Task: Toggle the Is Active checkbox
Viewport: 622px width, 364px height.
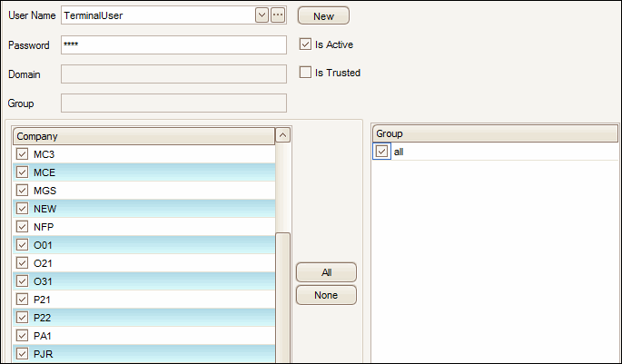Action: [x=306, y=44]
